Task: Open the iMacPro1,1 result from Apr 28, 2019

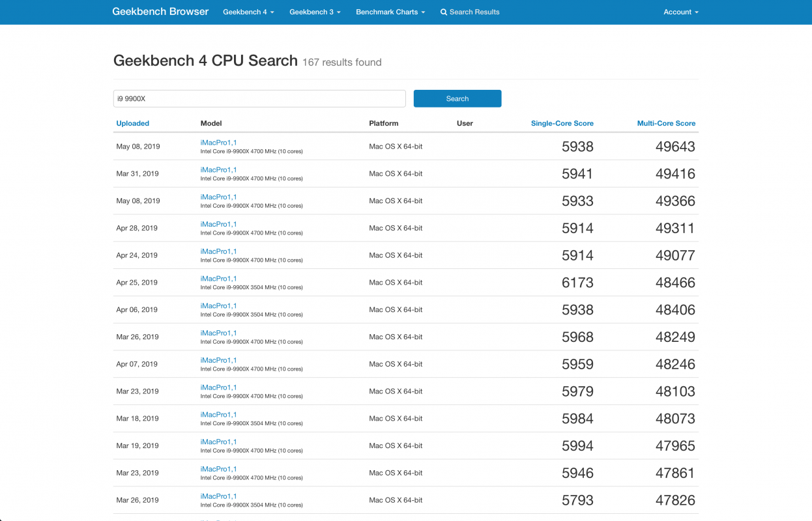Action: (218, 224)
